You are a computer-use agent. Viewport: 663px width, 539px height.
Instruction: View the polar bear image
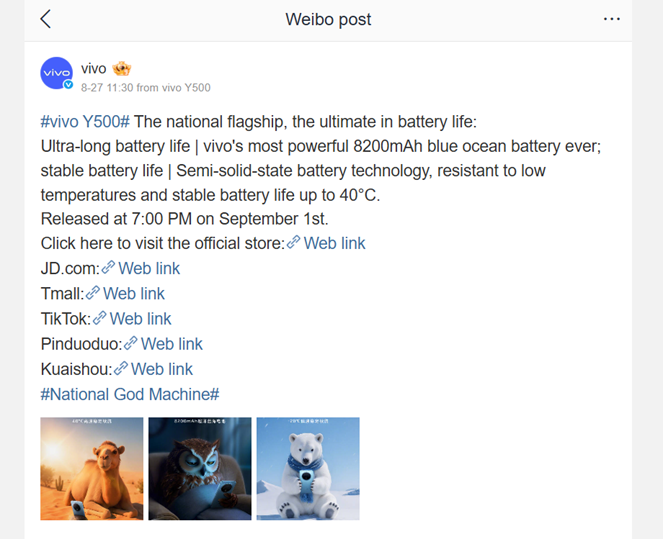tap(307, 468)
